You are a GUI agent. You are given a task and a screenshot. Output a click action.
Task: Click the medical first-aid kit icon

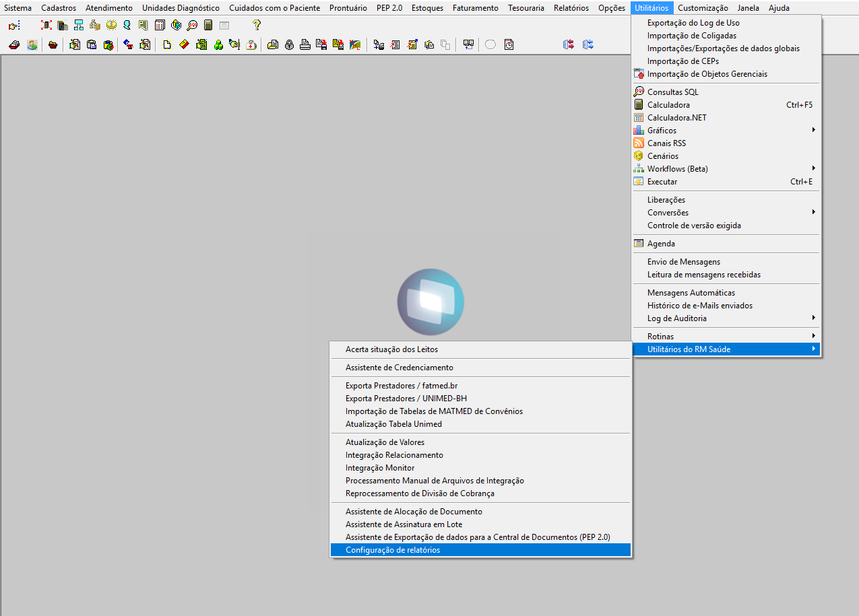tap(251, 44)
